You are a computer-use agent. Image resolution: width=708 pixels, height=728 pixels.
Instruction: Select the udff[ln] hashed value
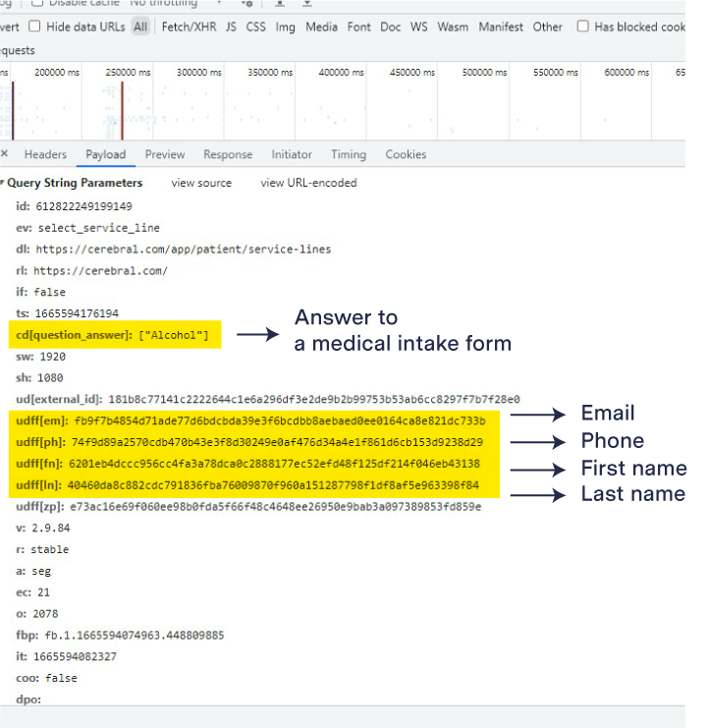pos(273,485)
